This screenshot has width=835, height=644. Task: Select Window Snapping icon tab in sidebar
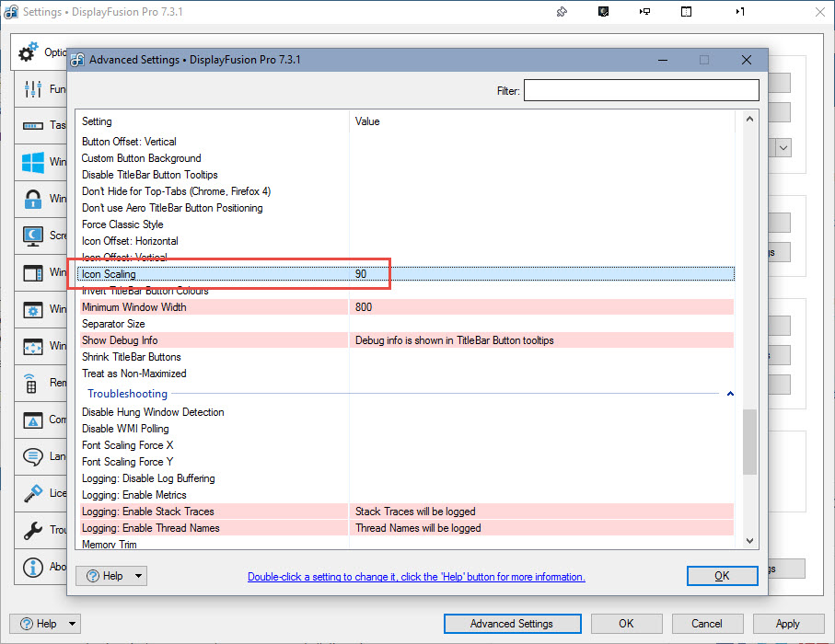(x=33, y=272)
